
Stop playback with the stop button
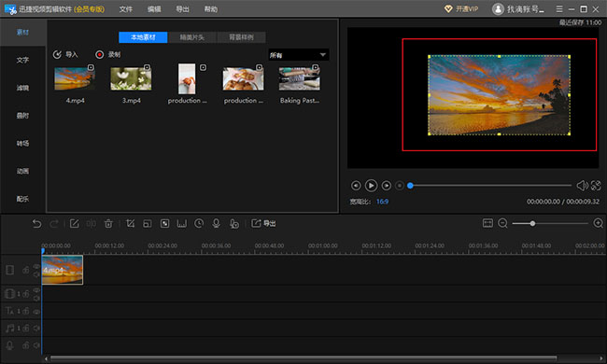click(400, 186)
